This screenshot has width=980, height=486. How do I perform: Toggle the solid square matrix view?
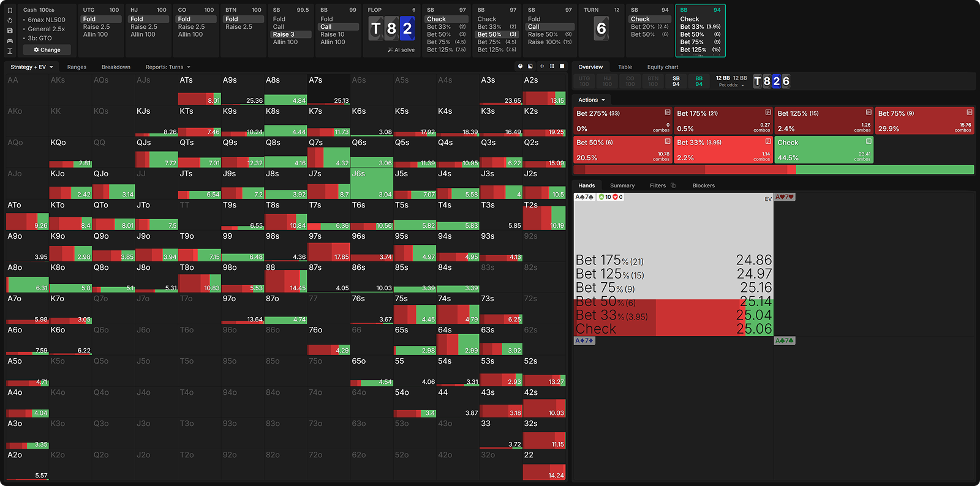pyautogui.click(x=562, y=66)
